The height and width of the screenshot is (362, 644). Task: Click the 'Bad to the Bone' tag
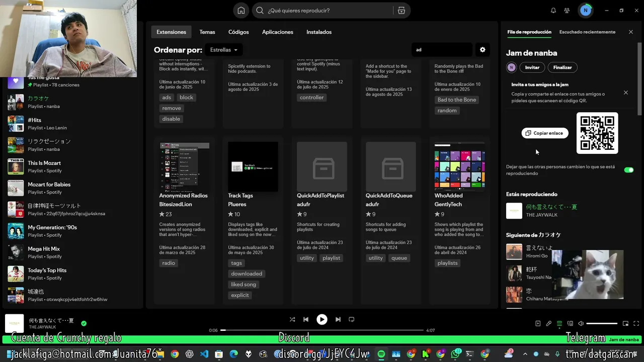tap(457, 100)
